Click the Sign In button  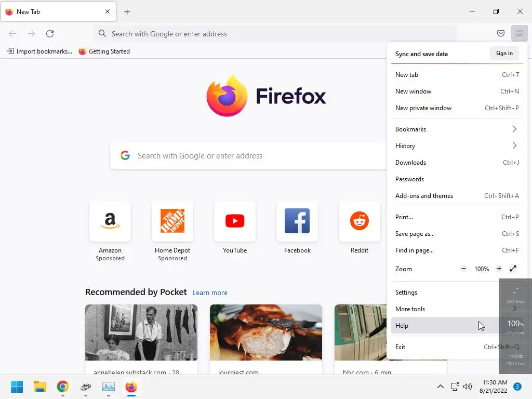[x=504, y=54]
